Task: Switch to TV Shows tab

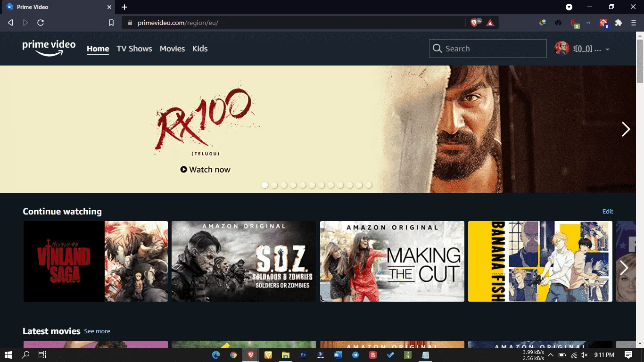Action: pyautogui.click(x=134, y=49)
